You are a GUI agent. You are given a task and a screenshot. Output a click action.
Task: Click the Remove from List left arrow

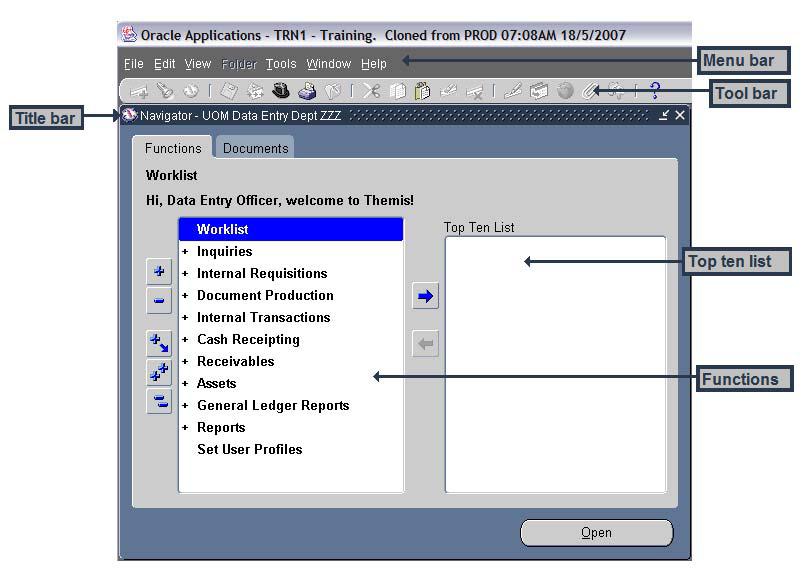[425, 344]
